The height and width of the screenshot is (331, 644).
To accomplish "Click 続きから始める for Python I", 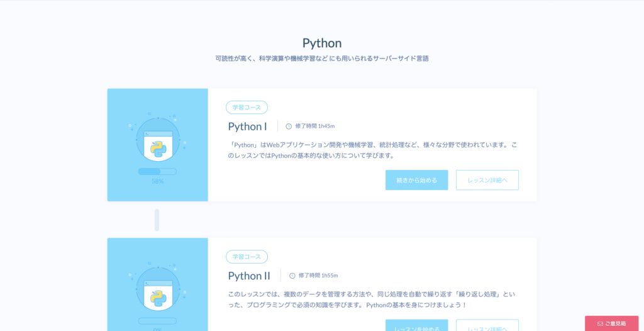I will pos(416,180).
